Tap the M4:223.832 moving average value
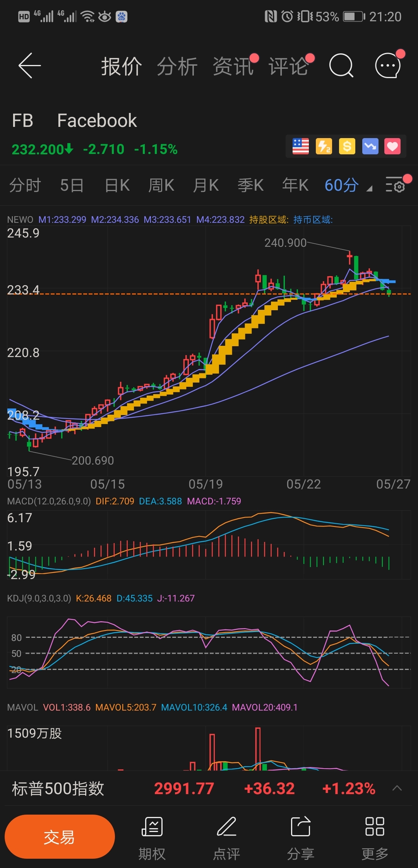This screenshot has height=868, width=418. click(221, 220)
